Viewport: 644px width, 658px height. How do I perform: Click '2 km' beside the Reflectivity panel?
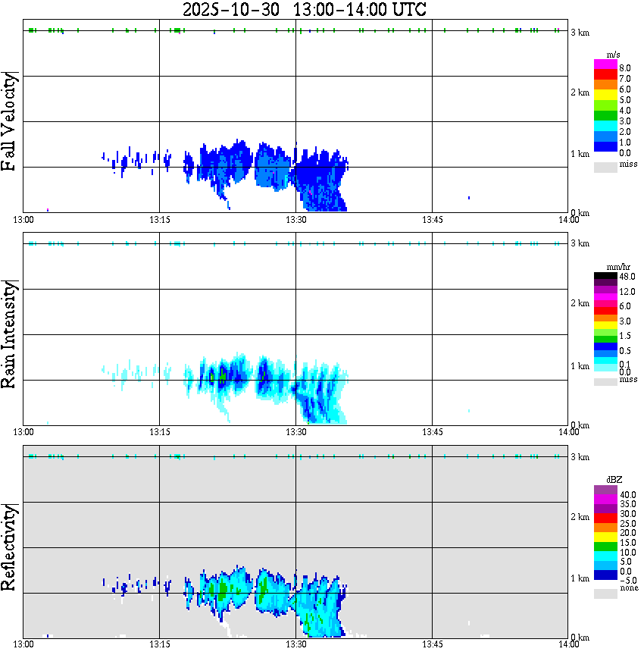580,517
